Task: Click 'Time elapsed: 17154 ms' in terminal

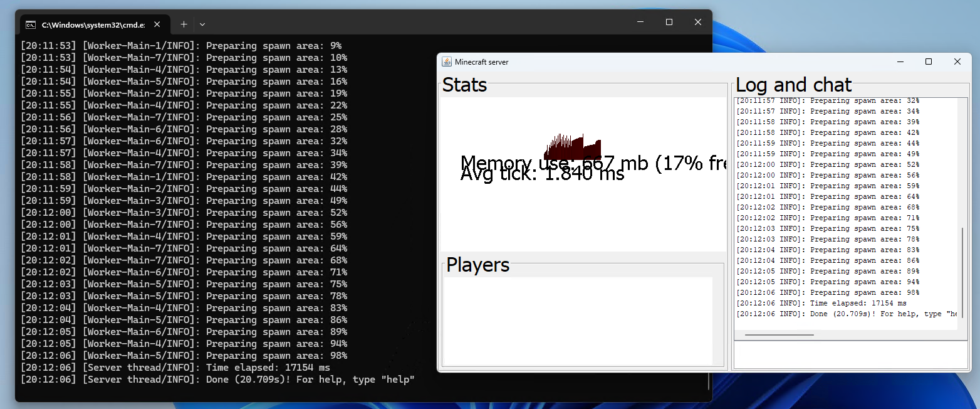Action: tap(268, 368)
